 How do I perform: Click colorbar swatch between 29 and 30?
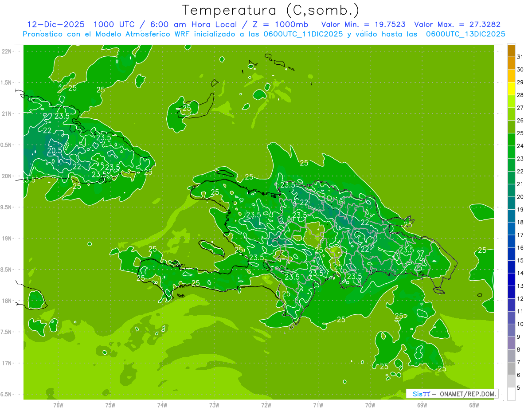pos(511,76)
